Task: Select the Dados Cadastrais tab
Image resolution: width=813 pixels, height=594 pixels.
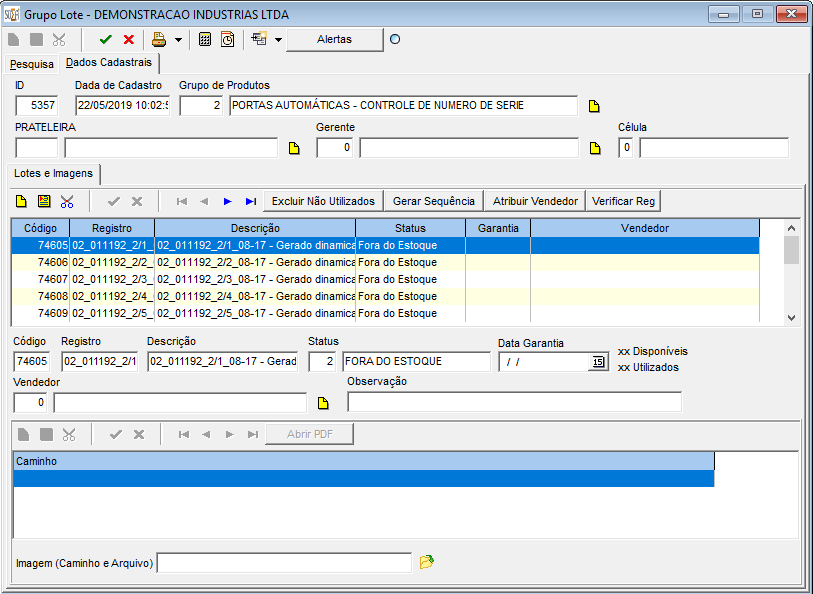Action: pyautogui.click(x=109, y=62)
